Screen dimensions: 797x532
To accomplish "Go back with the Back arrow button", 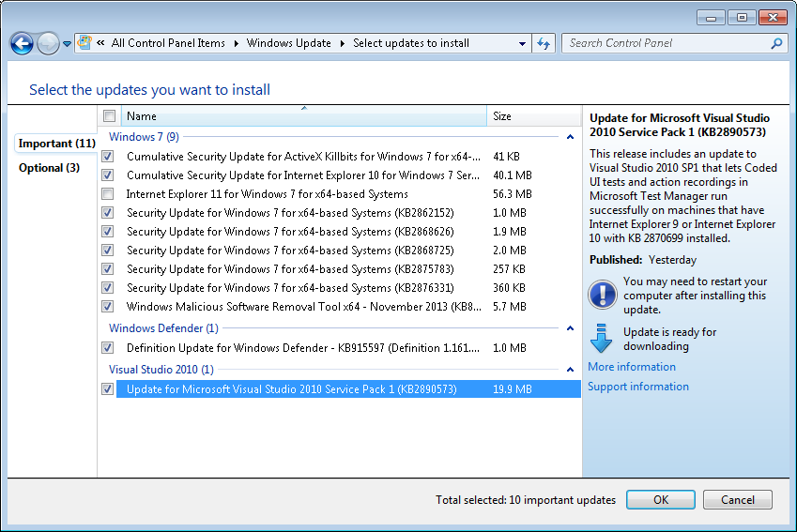I will click(22, 44).
